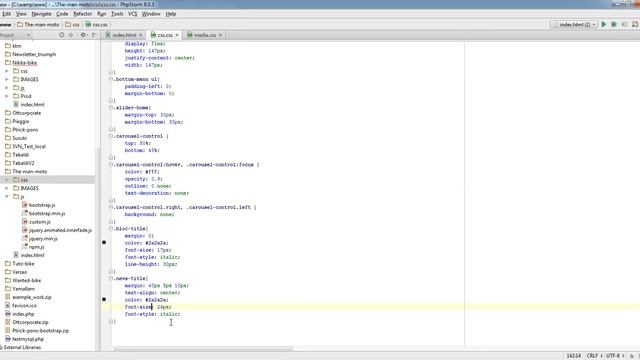Open the VCS menu
The image size is (640, 360).
pos(132,14)
